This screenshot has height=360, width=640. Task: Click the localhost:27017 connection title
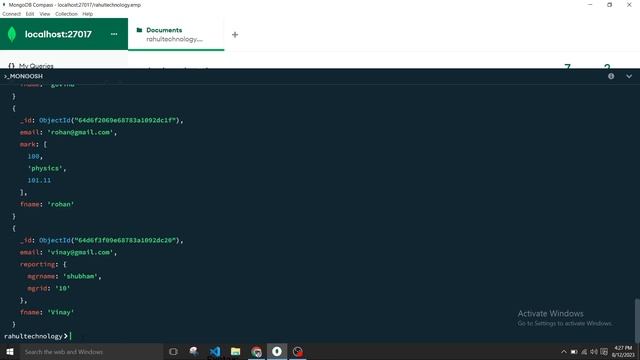(x=58, y=34)
